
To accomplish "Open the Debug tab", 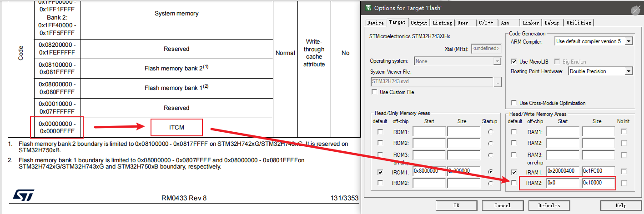I will point(552,23).
